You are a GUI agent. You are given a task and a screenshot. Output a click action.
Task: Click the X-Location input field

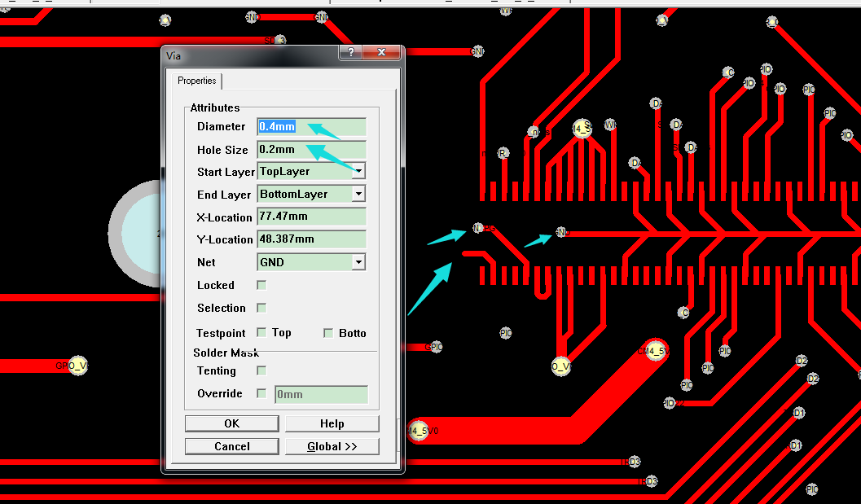tap(311, 217)
